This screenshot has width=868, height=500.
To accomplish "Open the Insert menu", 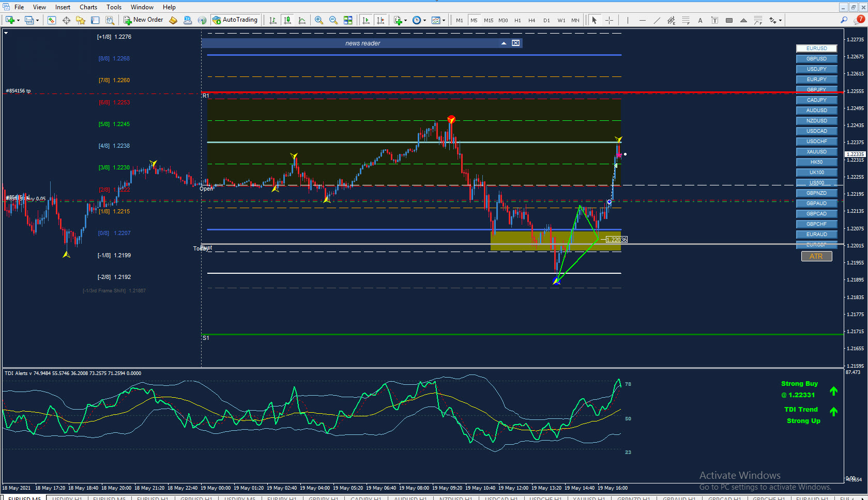I will [x=63, y=7].
